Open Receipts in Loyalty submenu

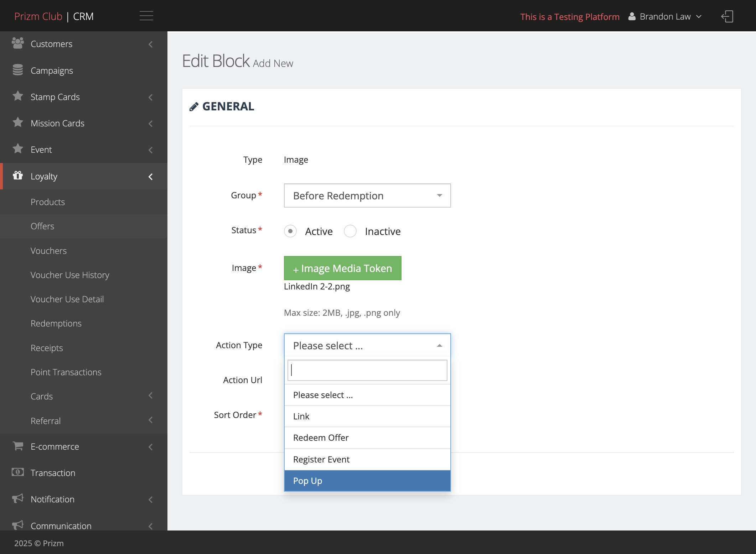(x=84, y=348)
